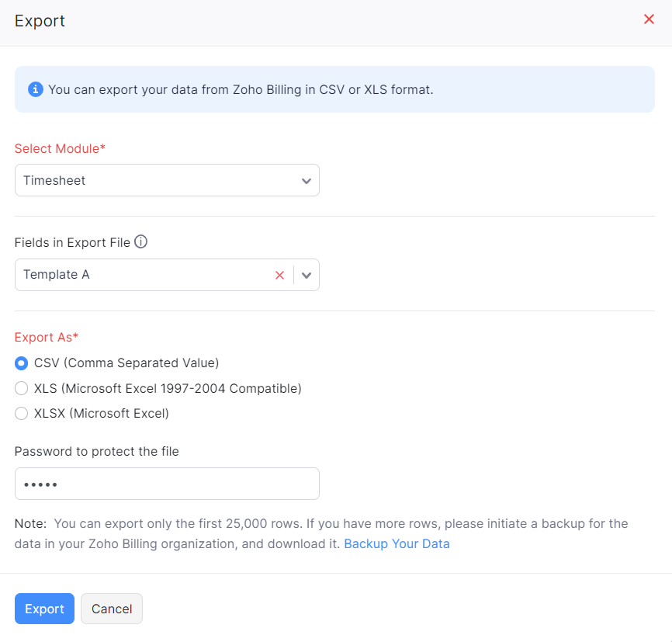
Task: Click the Timesheet value in the module field
Action: coord(54,179)
